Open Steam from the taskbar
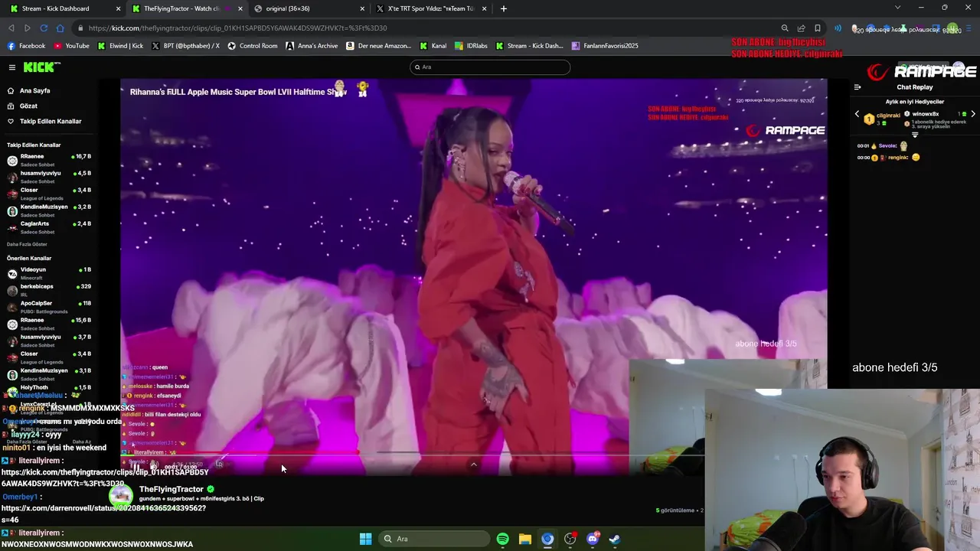Screen dimensions: 980x551 point(614,539)
